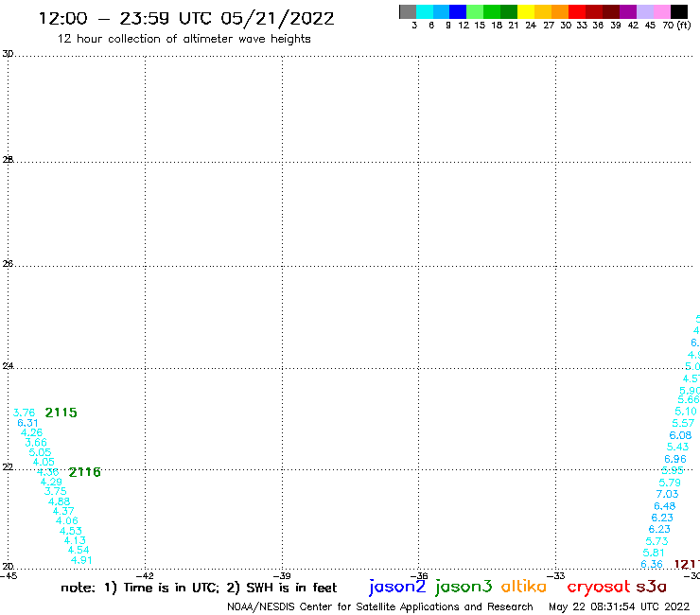The height and width of the screenshot is (615, 700).
Task: Select wave height value 5.57
Action: pos(683,423)
